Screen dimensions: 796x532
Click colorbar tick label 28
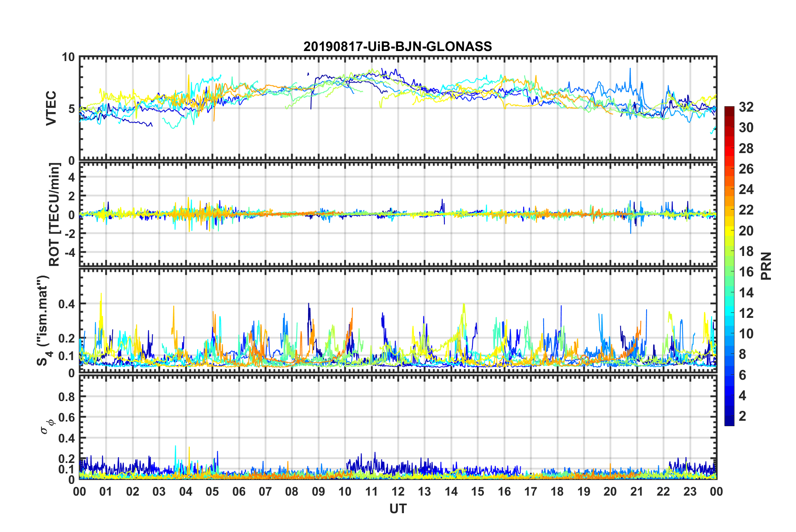[x=746, y=148]
